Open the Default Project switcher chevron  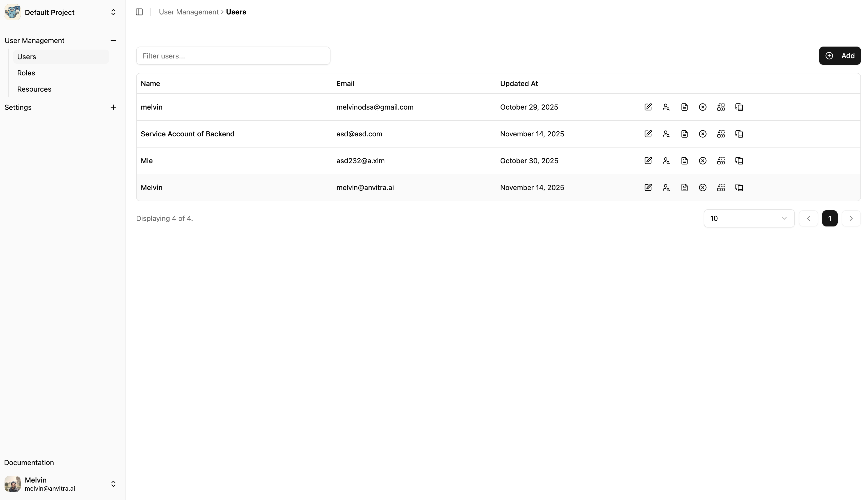[x=113, y=12]
